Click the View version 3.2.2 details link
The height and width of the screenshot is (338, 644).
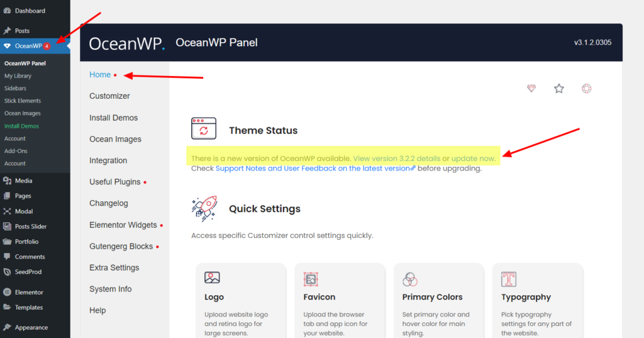[397, 159]
